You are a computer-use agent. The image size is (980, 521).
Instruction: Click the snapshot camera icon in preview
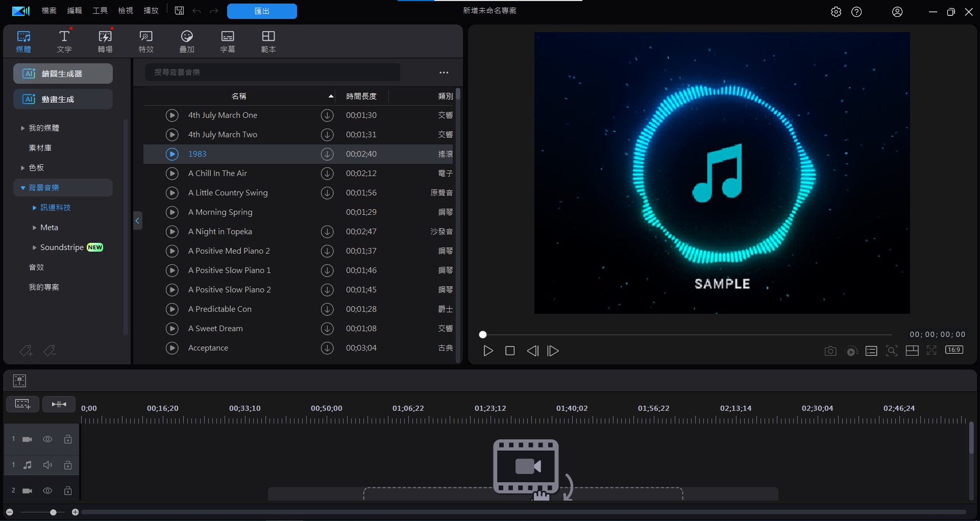tap(830, 351)
